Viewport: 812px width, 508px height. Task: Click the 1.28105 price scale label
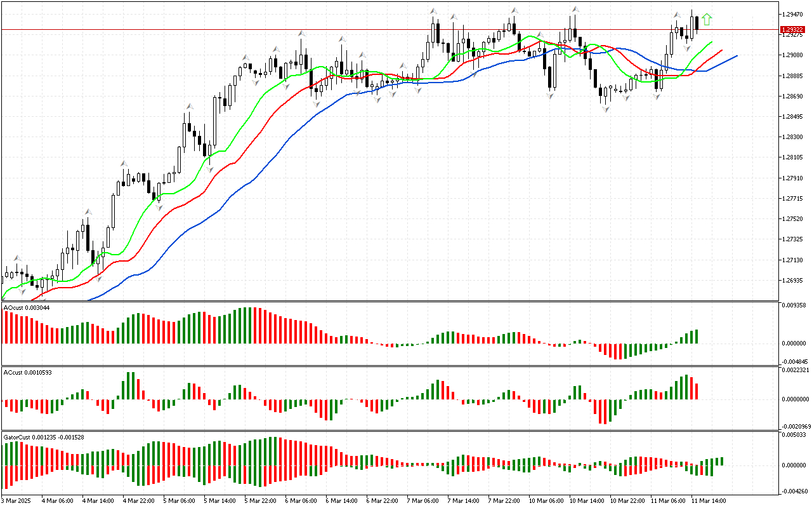coord(793,157)
